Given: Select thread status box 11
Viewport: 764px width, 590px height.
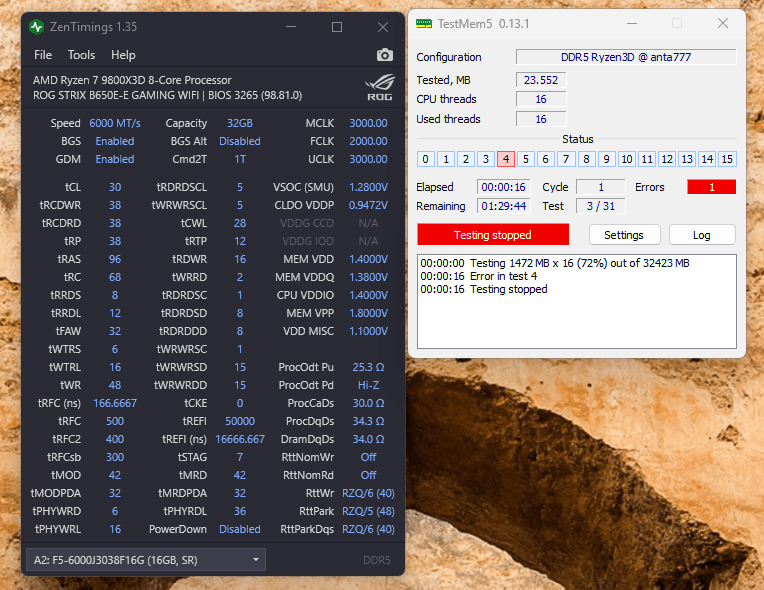Looking at the screenshot, I should (647, 159).
